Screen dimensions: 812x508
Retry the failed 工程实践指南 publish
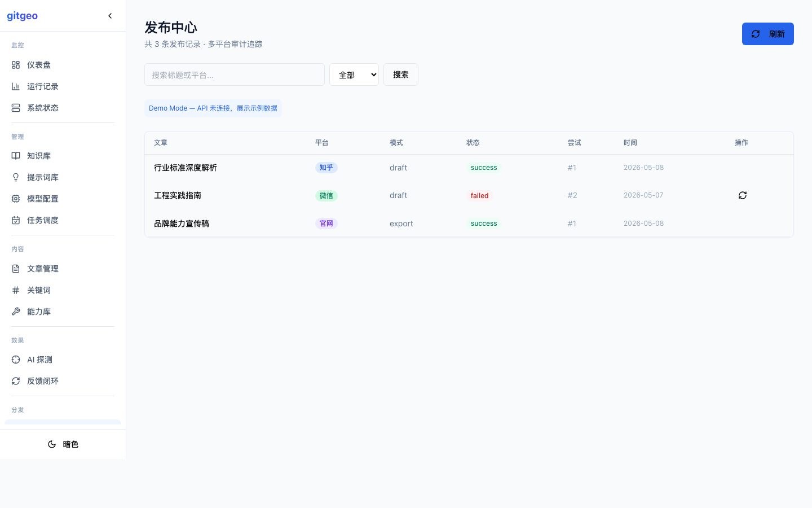[743, 195]
